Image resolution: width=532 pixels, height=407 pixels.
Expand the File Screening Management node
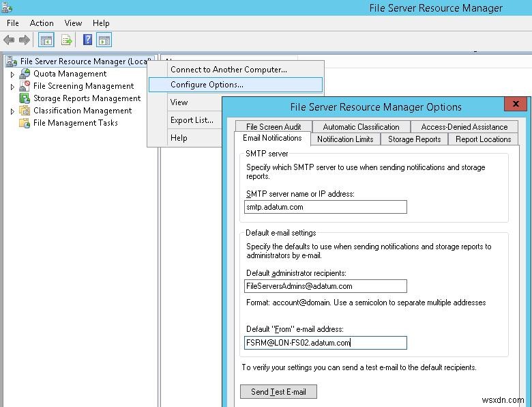tap(12, 87)
